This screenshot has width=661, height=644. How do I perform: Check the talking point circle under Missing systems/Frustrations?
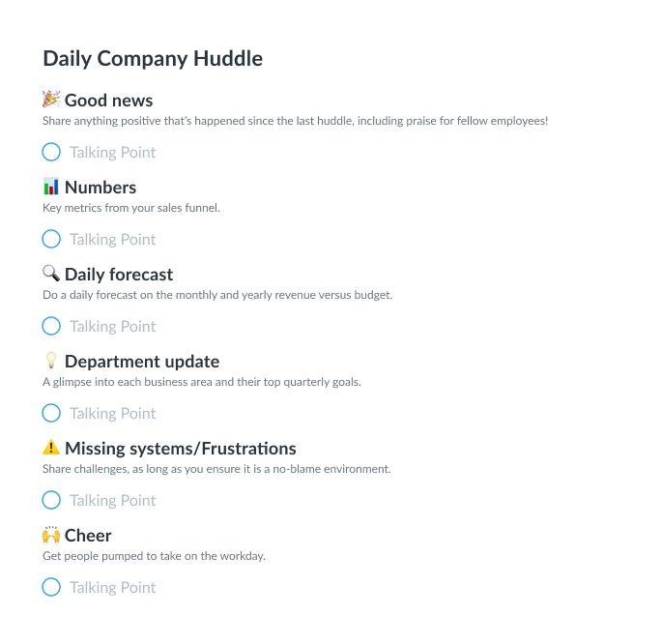pos(51,500)
